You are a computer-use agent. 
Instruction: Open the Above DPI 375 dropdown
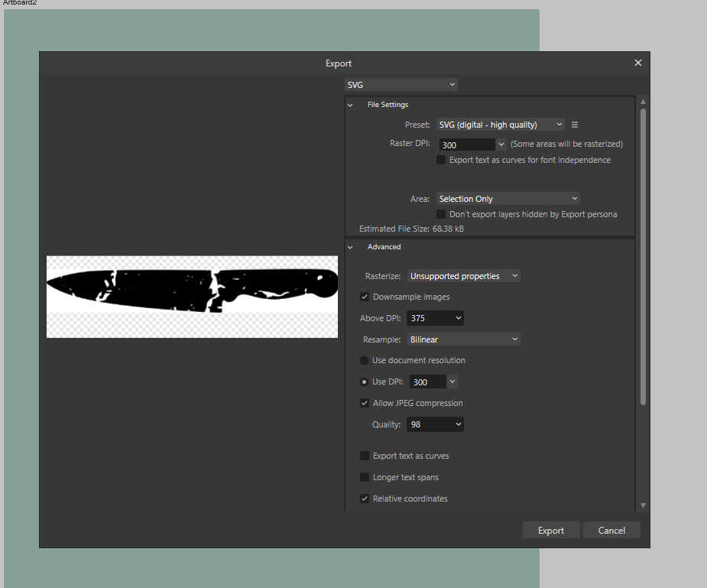click(x=435, y=318)
